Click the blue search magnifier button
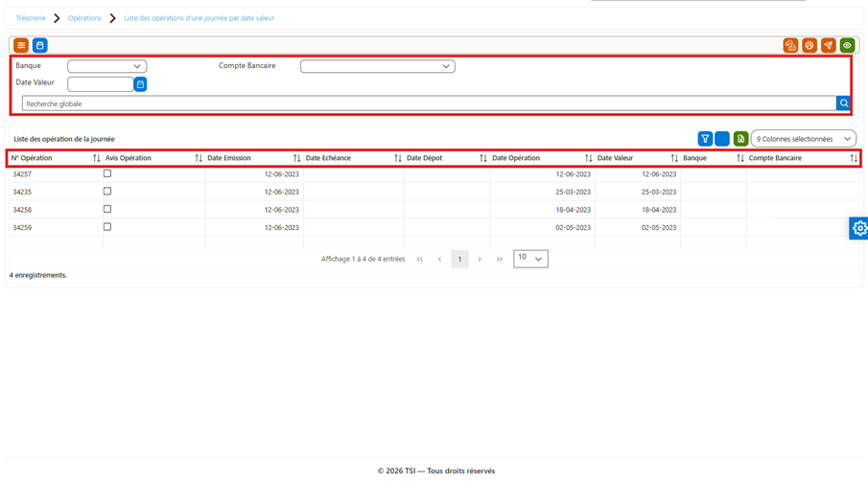 (x=844, y=103)
